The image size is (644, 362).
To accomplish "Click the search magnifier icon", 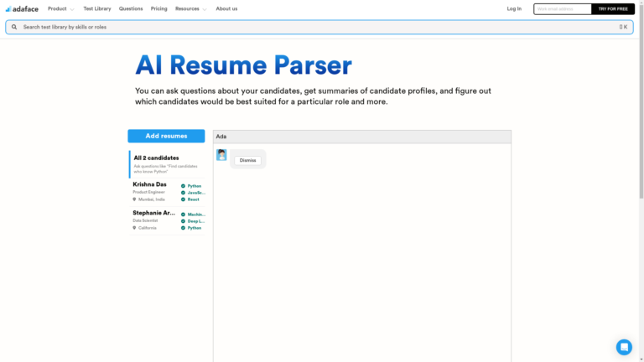I will [14, 27].
